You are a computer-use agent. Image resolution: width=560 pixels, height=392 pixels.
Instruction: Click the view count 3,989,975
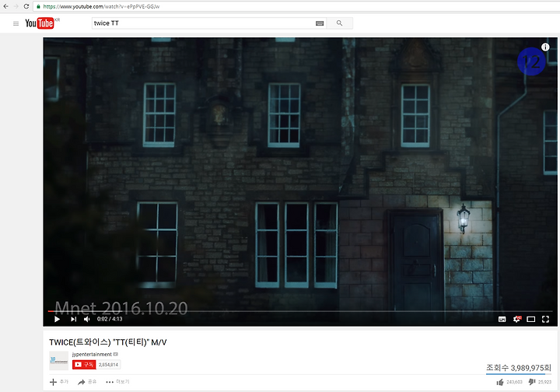(x=519, y=368)
